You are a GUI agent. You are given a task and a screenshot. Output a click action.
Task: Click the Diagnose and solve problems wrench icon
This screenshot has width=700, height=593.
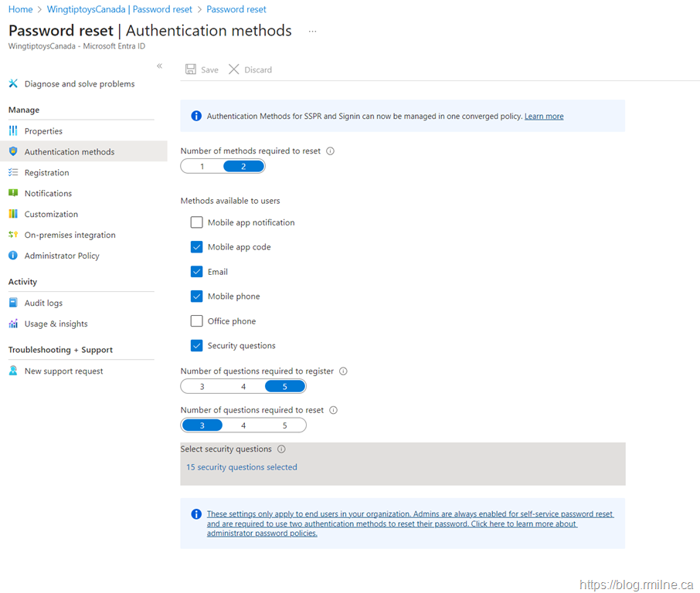(x=13, y=83)
